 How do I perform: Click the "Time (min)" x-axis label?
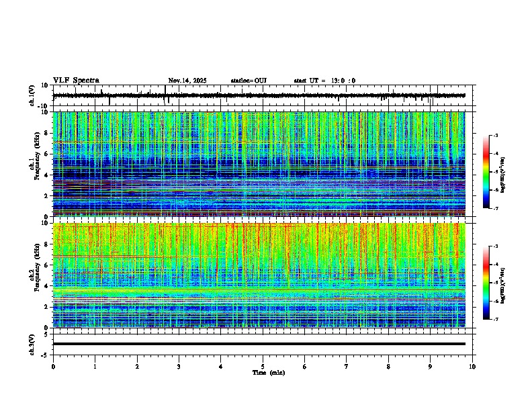[x=269, y=373]
